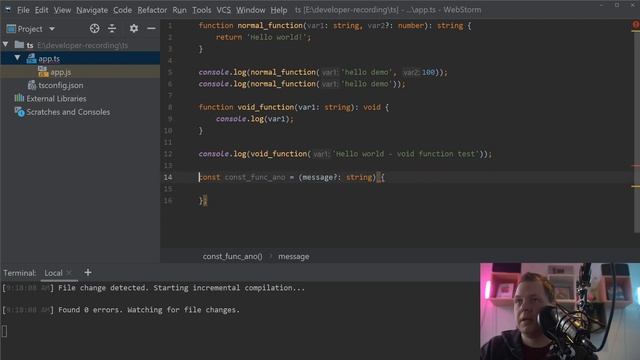Click the WebStorm app logo icon
Viewport: 640px width, 360px height.
tap(7, 9)
